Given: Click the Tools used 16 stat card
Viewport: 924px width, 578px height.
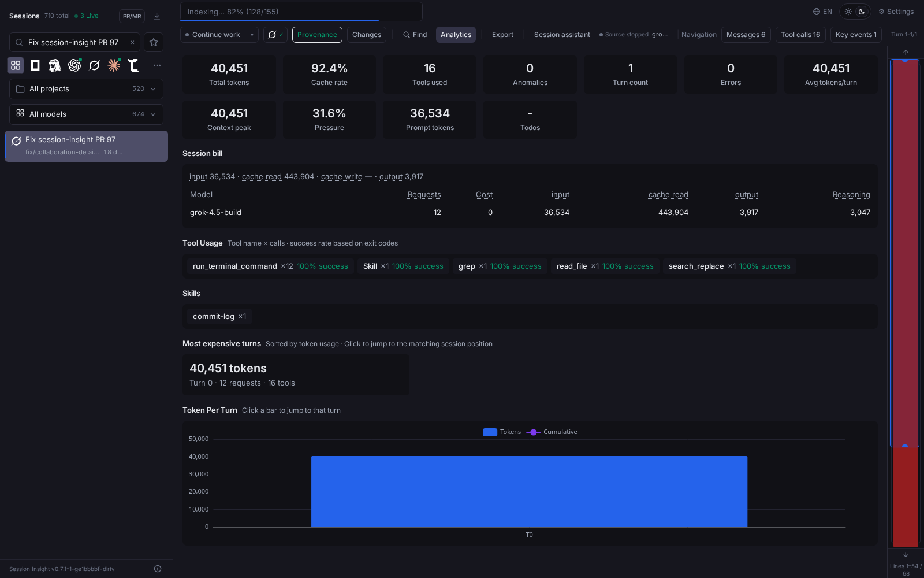Looking at the screenshot, I should pyautogui.click(x=430, y=75).
